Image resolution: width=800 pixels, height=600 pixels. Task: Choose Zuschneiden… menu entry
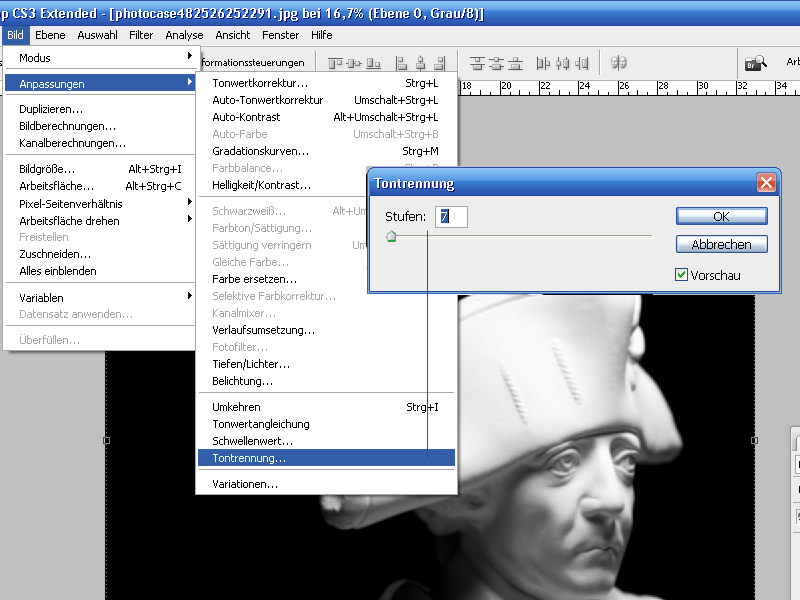click(99, 254)
